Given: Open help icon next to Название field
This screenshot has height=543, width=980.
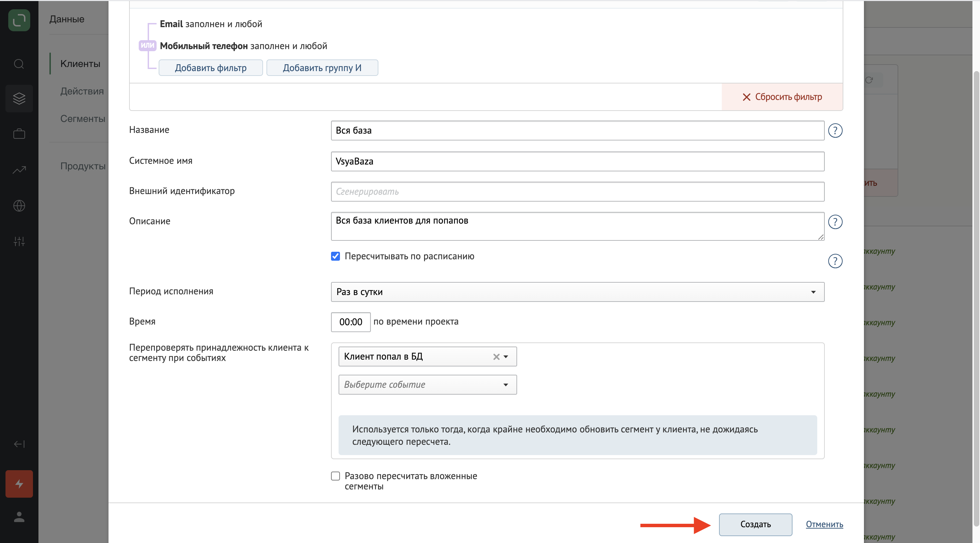Looking at the screenshot, I should point(835,131).
